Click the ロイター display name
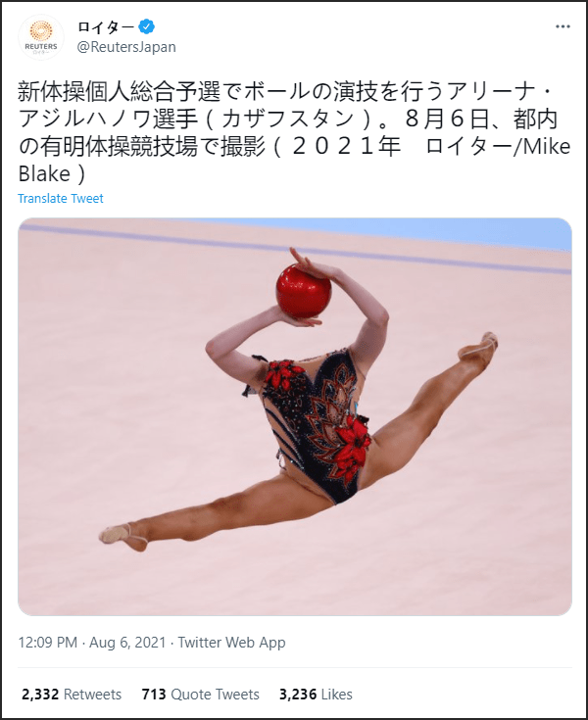The image size is (588, 720). 106,27
